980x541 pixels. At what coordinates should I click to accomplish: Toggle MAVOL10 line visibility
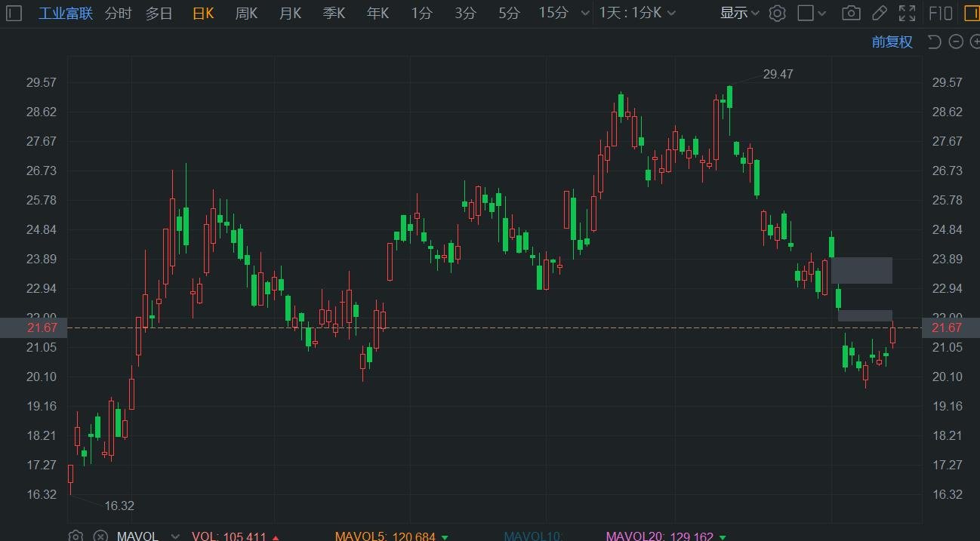pyautogui.click(x=533, y=536)
